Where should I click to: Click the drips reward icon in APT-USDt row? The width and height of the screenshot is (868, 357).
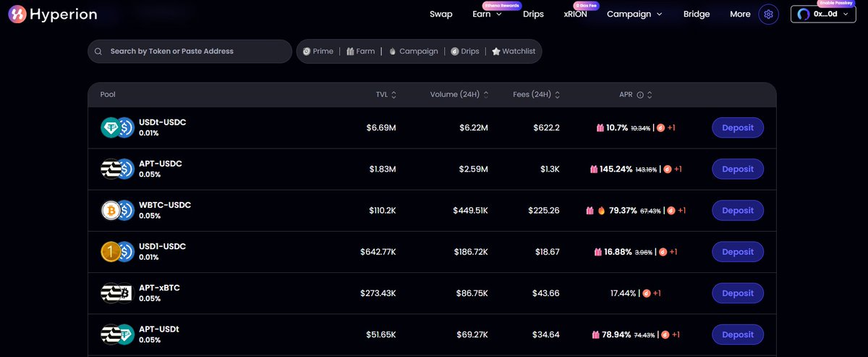tap(665, 335)
